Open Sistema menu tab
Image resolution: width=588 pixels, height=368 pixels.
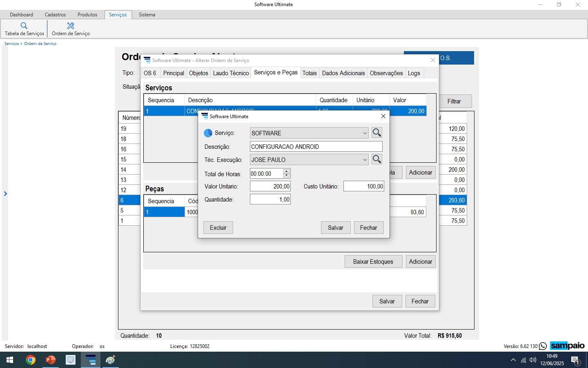[x=147, y=14]
